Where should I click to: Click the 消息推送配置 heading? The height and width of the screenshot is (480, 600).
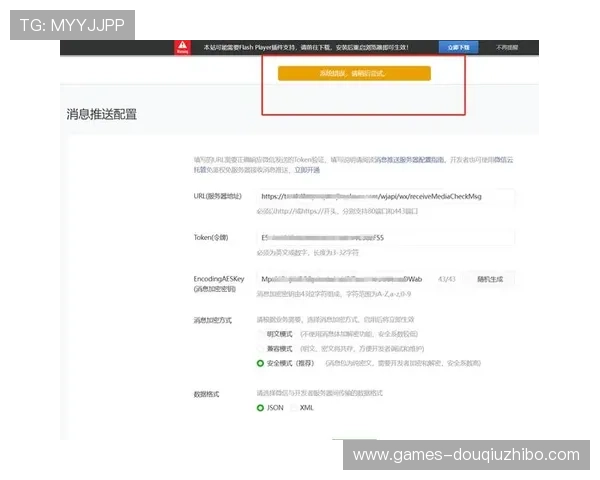coord(101,114)
